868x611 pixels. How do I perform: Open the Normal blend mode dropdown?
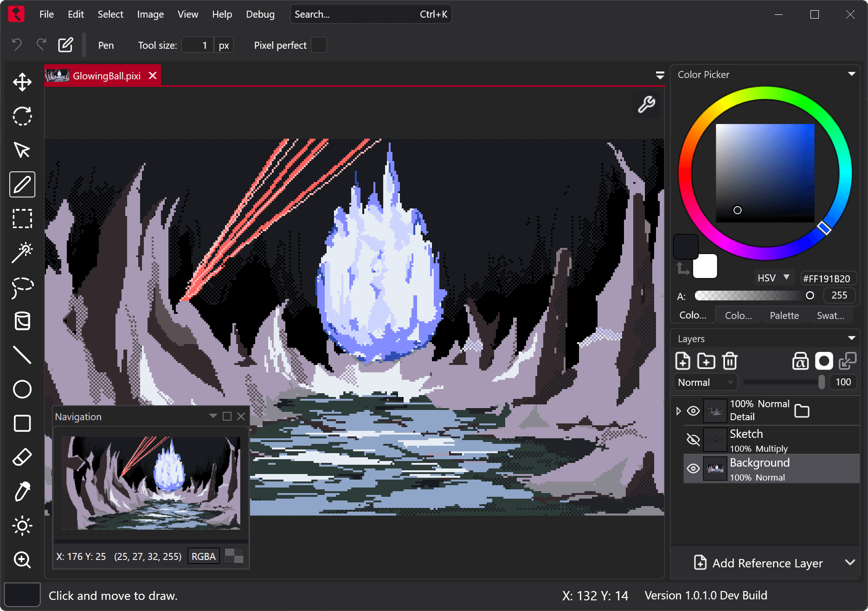coord(705,382)
